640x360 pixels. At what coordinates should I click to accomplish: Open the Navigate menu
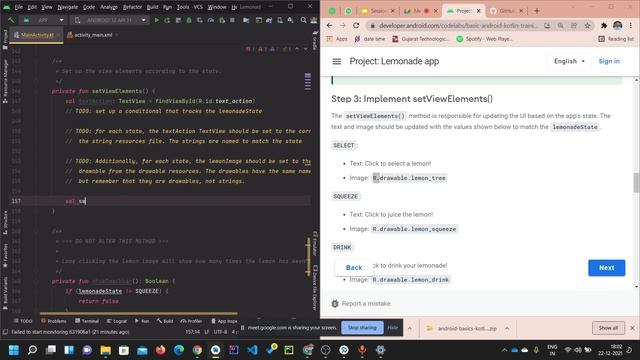pos(67,7)
